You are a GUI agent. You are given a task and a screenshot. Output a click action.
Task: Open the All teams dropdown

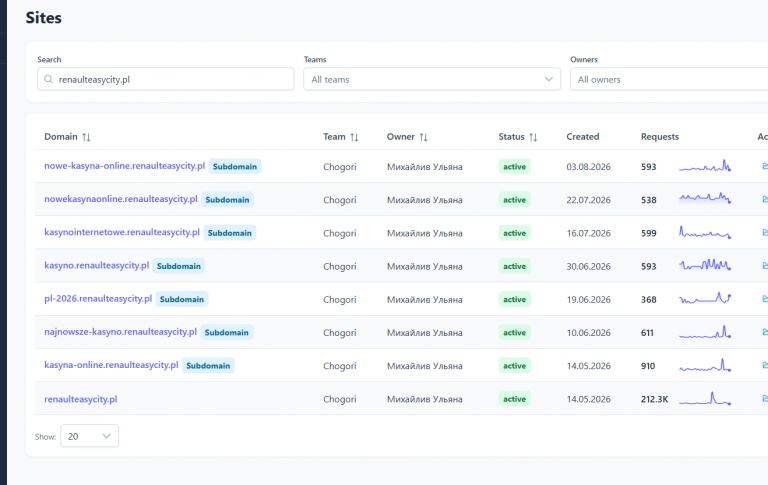point(432,79)
